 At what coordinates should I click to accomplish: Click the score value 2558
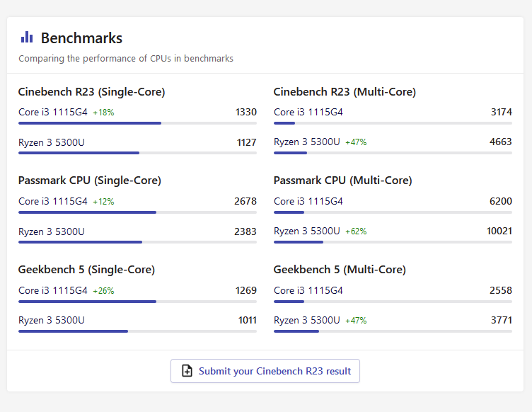(x=501, y=290)
